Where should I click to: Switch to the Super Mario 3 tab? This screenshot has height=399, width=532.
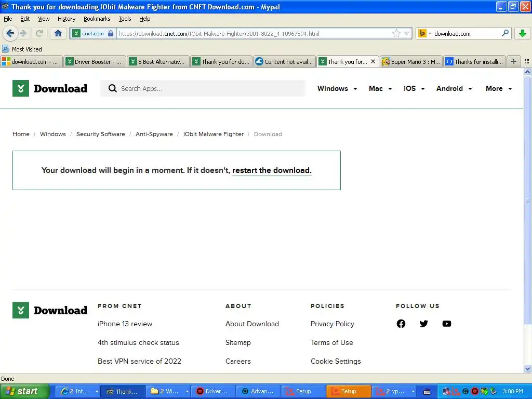coord(411,61)
